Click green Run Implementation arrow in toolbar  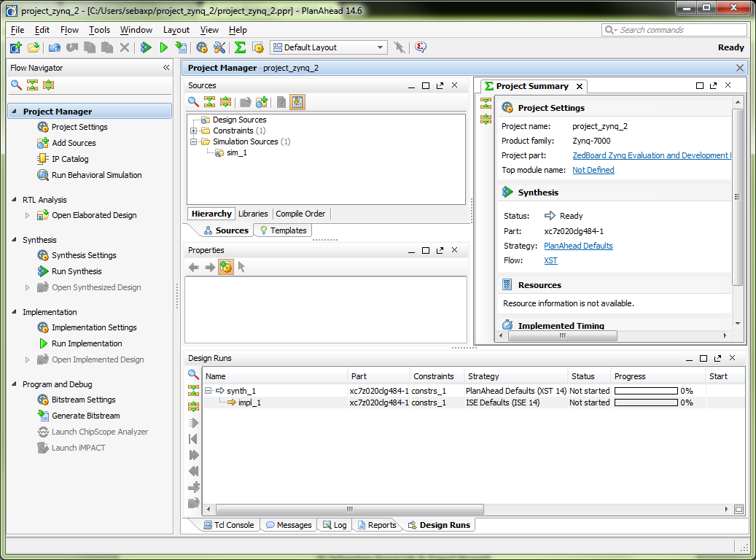(164, 47)
